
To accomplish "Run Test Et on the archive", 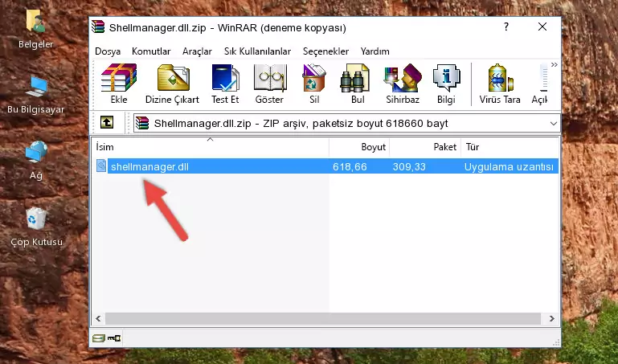I will click(x=225, y=84).
